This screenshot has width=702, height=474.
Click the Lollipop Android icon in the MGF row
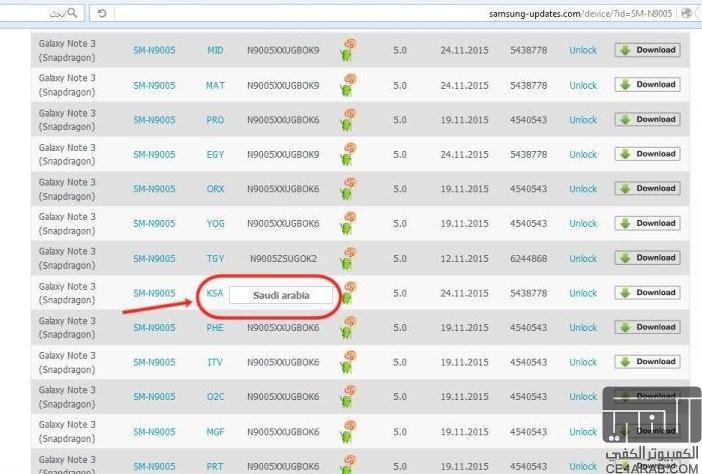tap(348, 431)
